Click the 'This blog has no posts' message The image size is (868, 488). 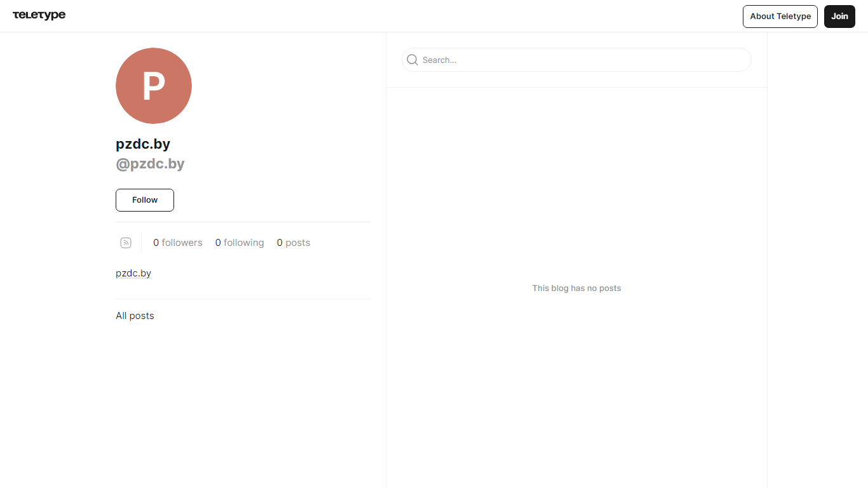[x=576, y=288]
